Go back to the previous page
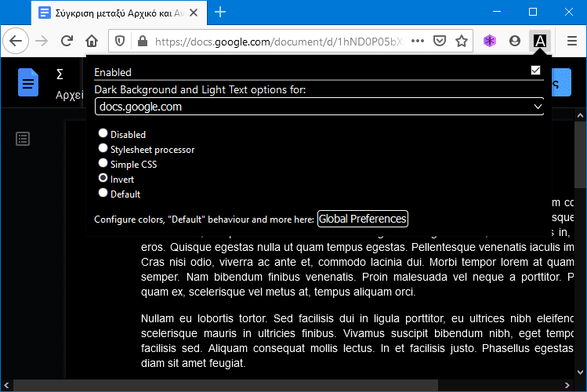The image size is (587, 392). tap(16, 41)
